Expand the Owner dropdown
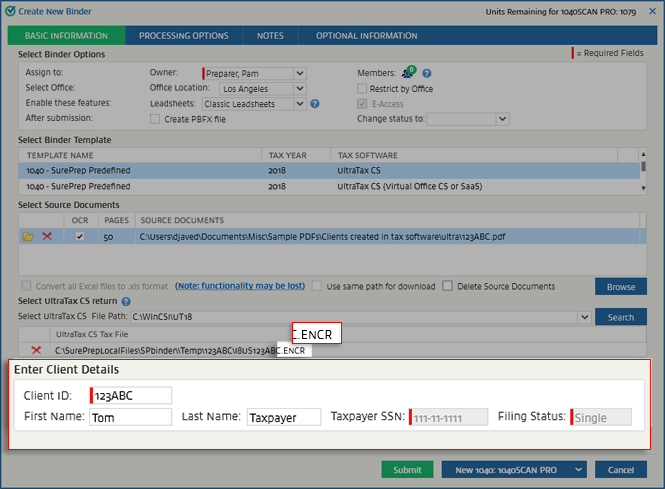 click(300, 73)
